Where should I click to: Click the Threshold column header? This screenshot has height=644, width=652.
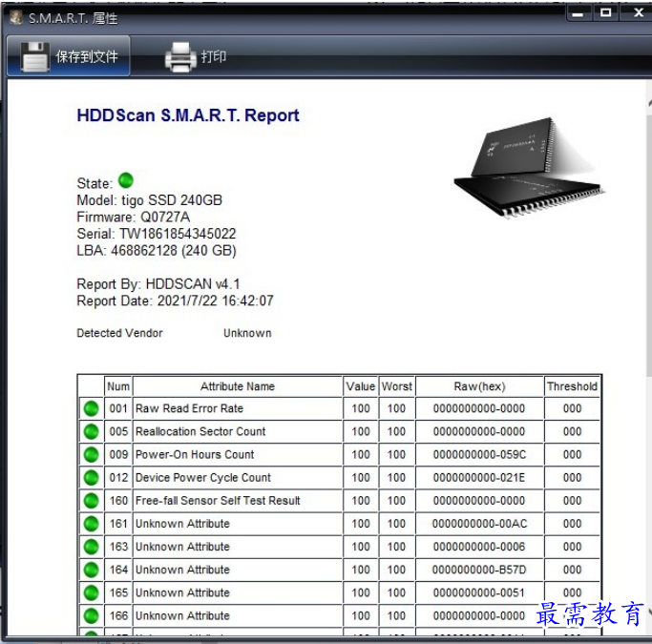click(572, 386)
